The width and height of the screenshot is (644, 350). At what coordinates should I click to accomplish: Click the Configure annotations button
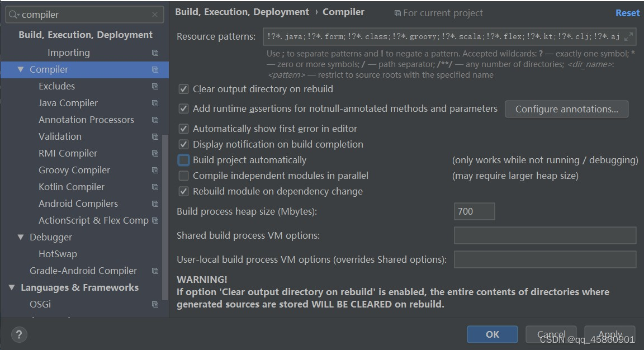click(x=566, y=109)
